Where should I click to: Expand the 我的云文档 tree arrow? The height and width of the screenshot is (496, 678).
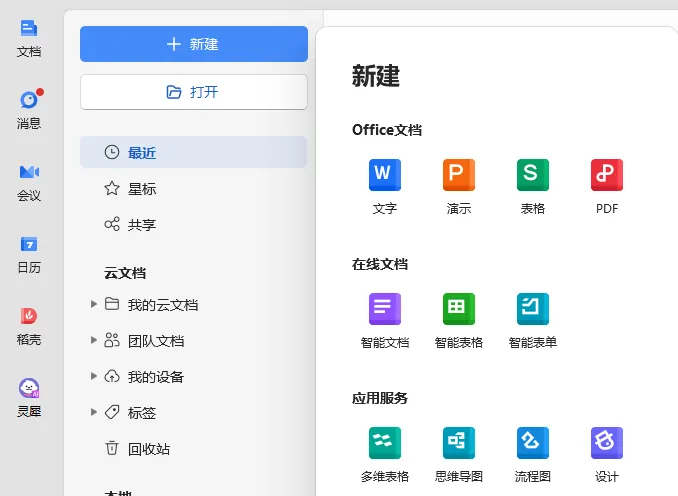coord(93,304)
